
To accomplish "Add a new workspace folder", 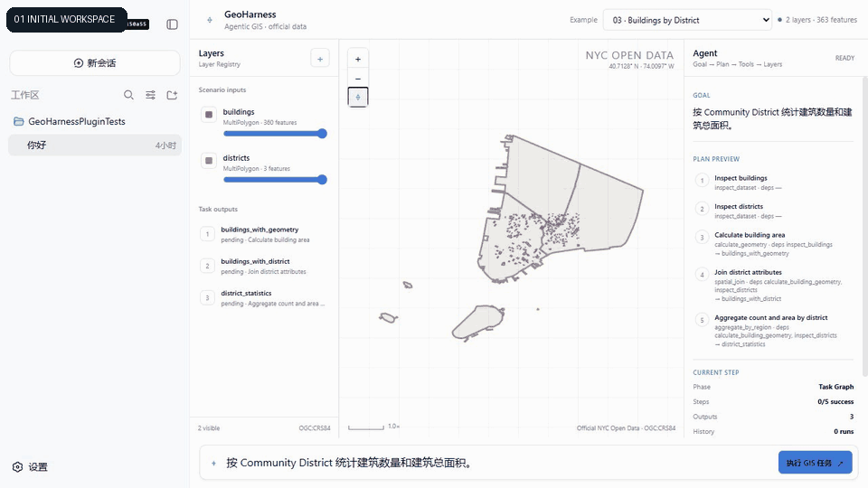I will coord(172,95).
